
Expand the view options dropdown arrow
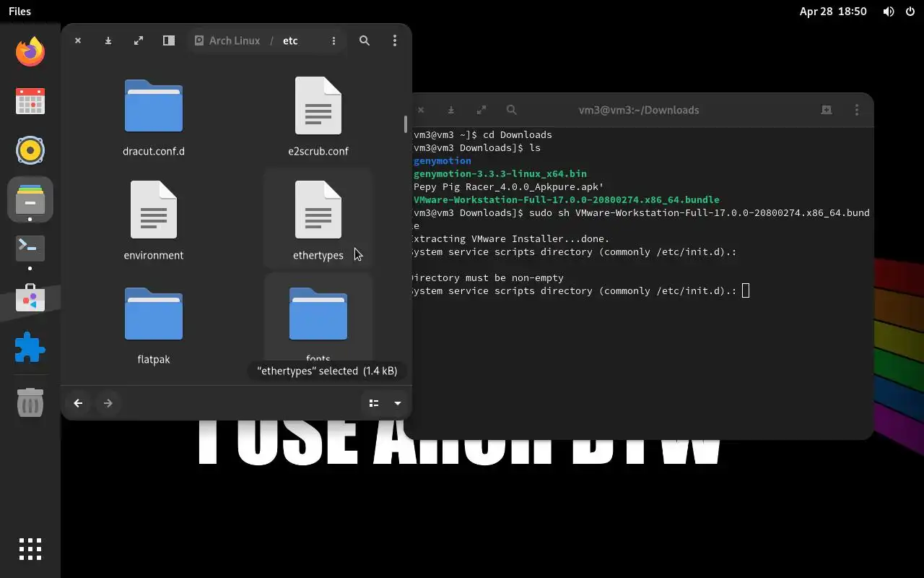pos(397,403)
